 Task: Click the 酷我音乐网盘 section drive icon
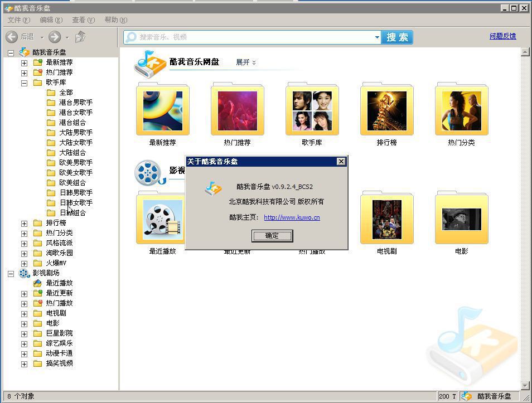(149, 64)
